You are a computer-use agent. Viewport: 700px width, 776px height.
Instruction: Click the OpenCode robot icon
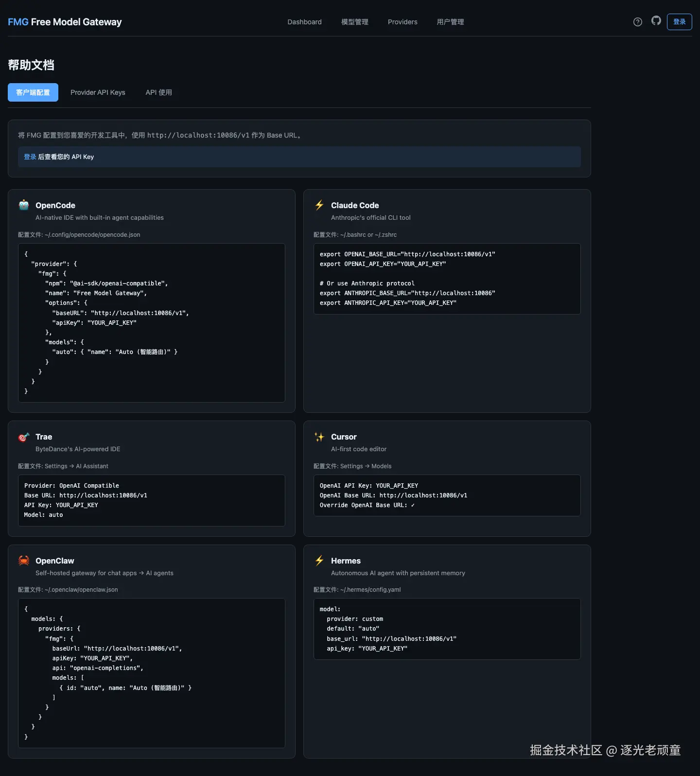point(24,205)
